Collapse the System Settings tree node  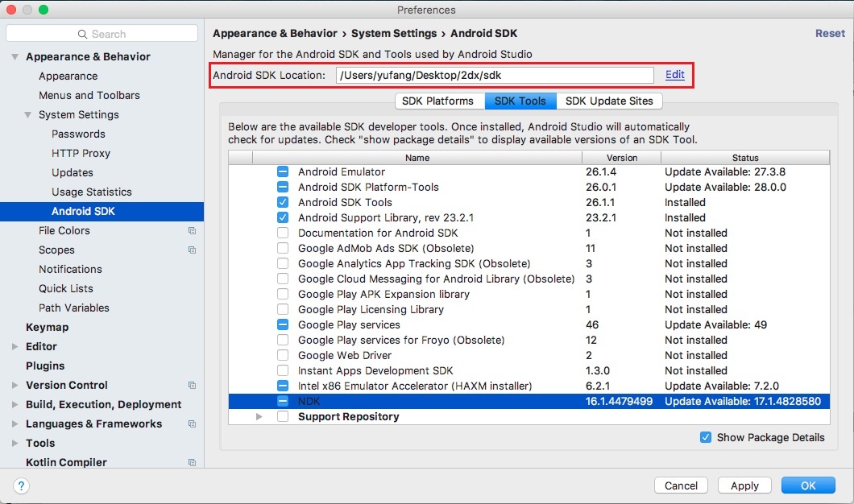point(27,115)
